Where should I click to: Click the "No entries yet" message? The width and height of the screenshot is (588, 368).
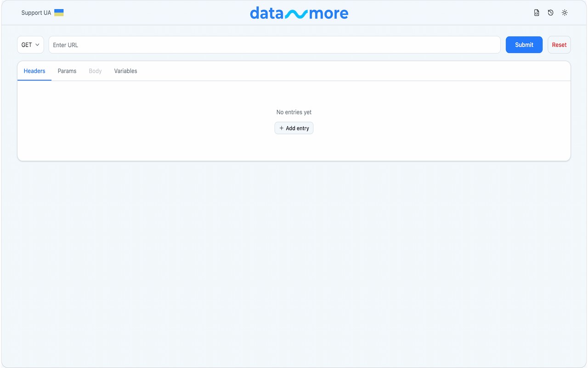coord(294,112)
